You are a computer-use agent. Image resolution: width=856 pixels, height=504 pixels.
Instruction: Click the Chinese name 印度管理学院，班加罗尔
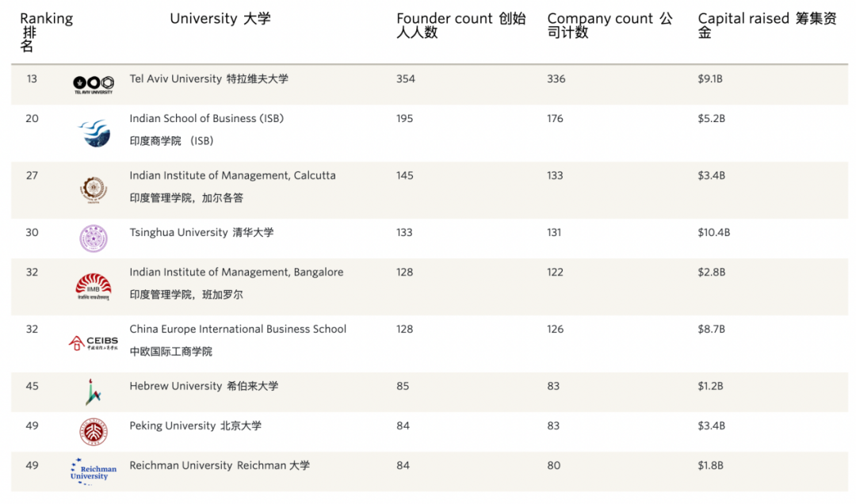[186, 295]
